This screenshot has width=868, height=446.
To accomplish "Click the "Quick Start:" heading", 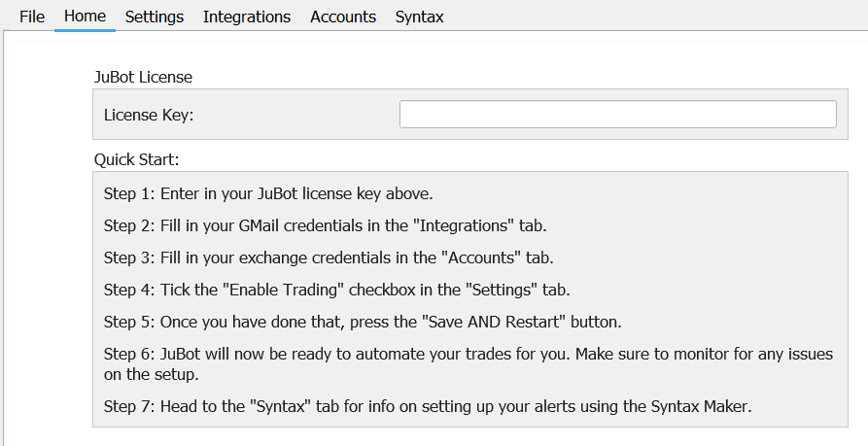I will pos(136,159).
